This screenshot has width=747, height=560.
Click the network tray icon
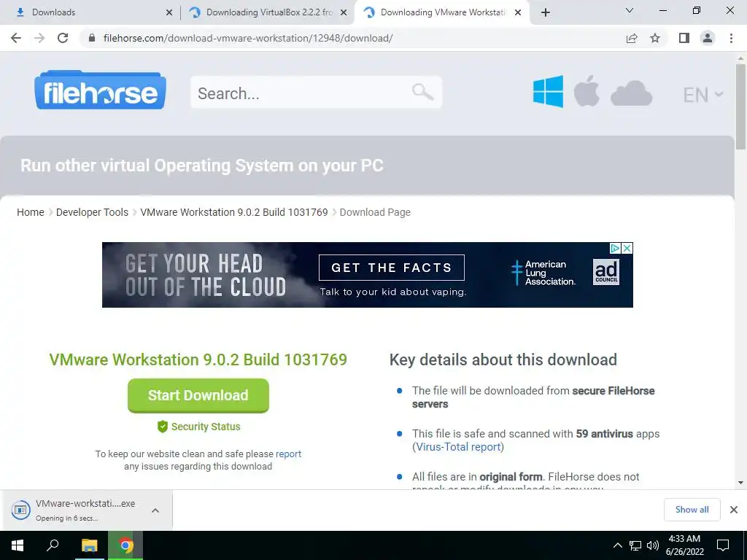point(635,545)
